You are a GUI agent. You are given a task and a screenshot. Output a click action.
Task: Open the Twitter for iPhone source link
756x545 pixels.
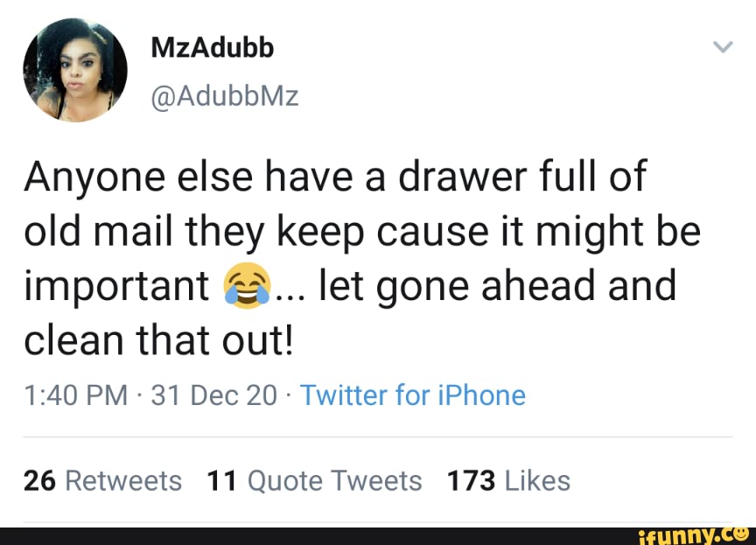(413, 395)
